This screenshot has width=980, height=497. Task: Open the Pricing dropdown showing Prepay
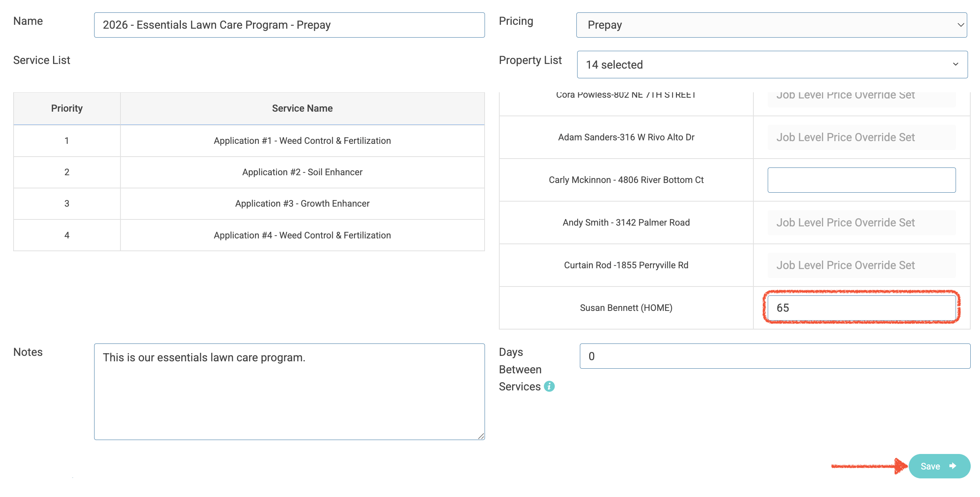(x=771, y=25)
